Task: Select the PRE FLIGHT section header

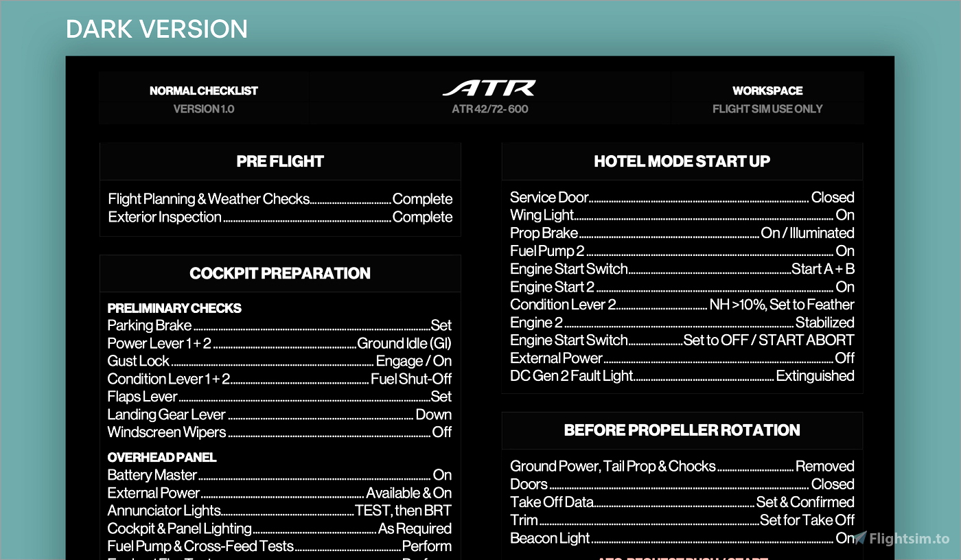Action: click(x=280, y=161)
